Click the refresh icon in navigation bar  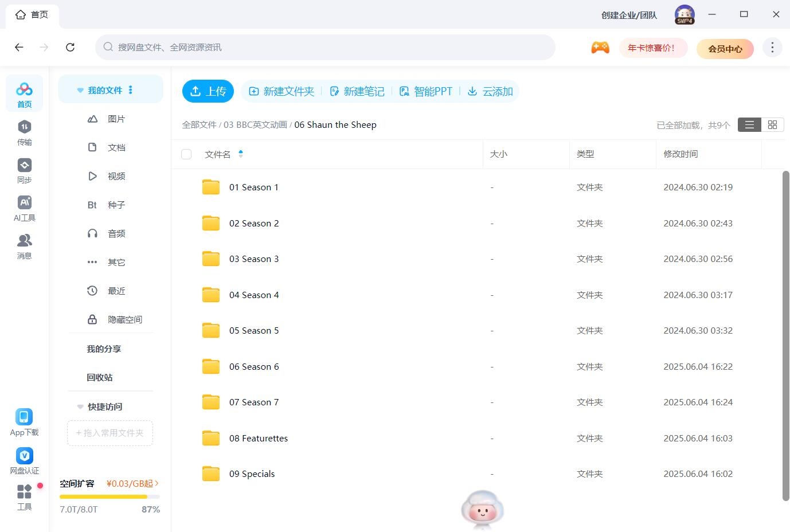pos(71,47)
